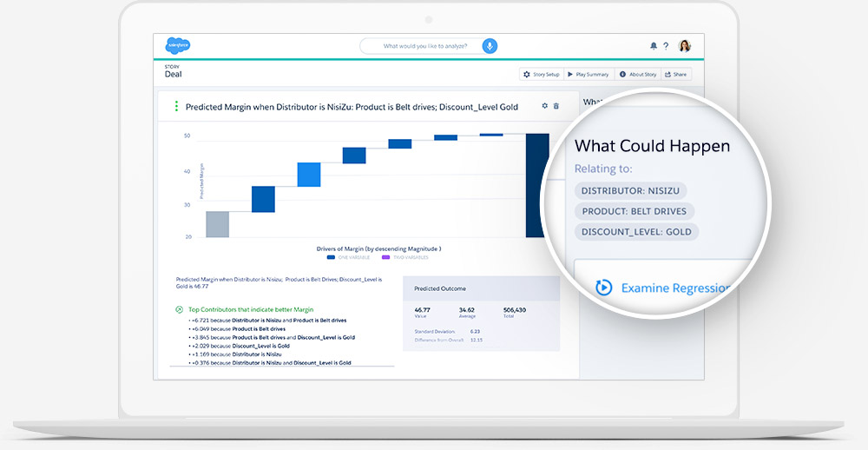The image size is (868, 450).
Task: Select the '+2.029 because Discount_Level is Gold' line
Action: [x=239, y=346]
